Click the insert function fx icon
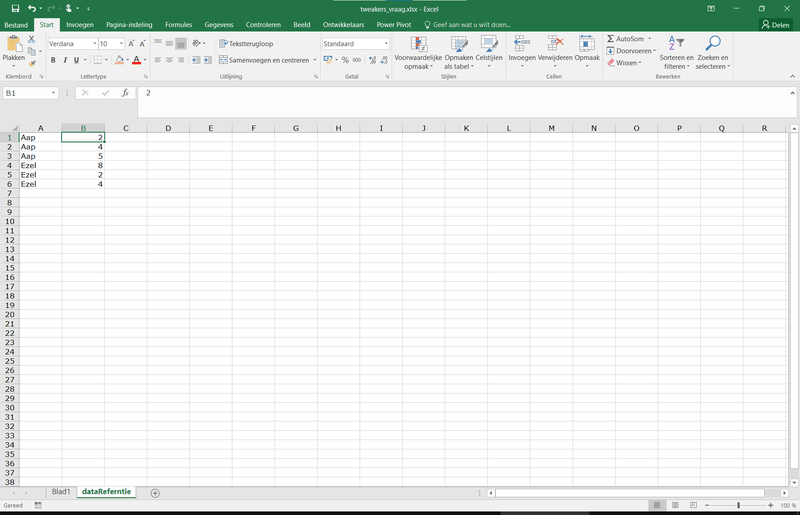Image resolution: width=800 pixels, height=515 pixels. [125, 93]
